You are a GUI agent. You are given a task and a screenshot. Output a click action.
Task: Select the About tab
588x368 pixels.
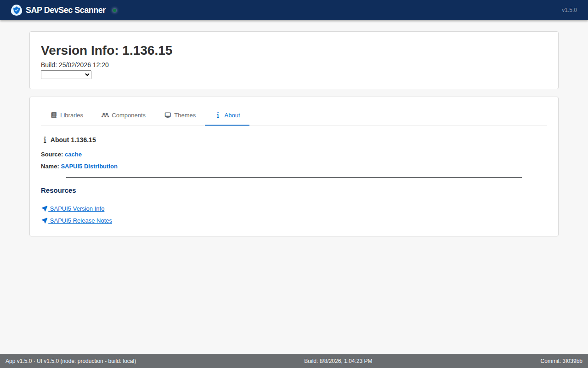pos(227,115)
